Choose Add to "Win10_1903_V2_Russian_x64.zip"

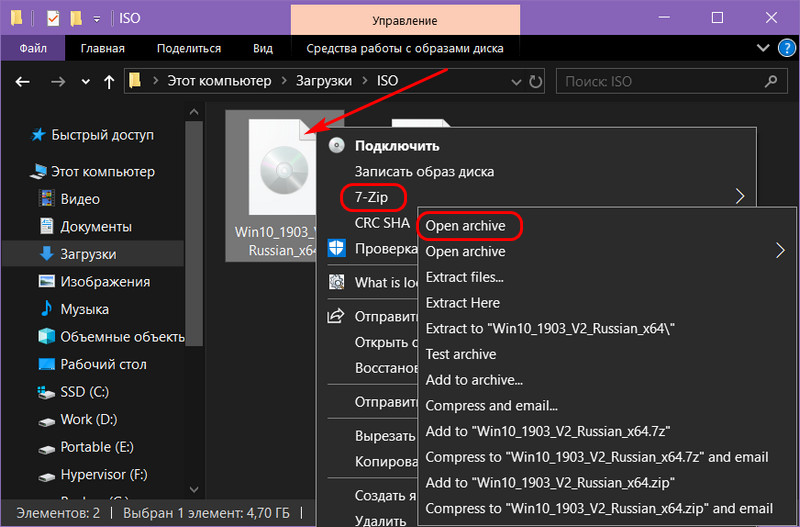[x=550, y=483]
